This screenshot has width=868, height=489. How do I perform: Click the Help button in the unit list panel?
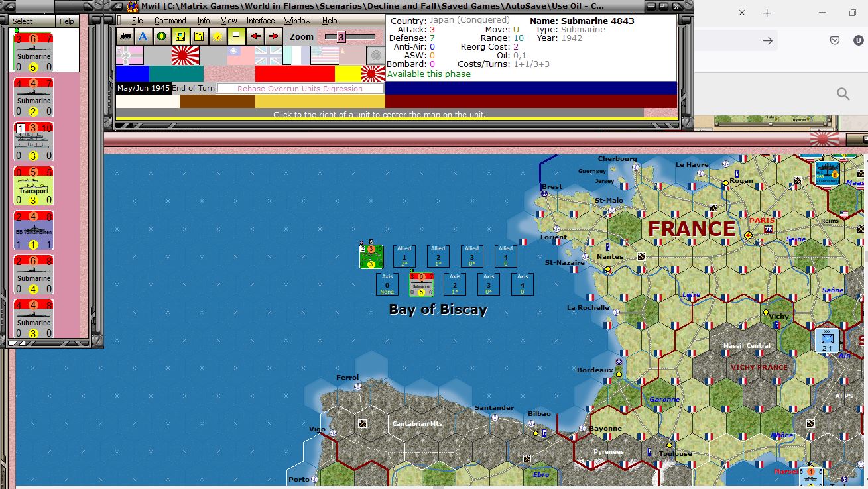click(67, 21)
